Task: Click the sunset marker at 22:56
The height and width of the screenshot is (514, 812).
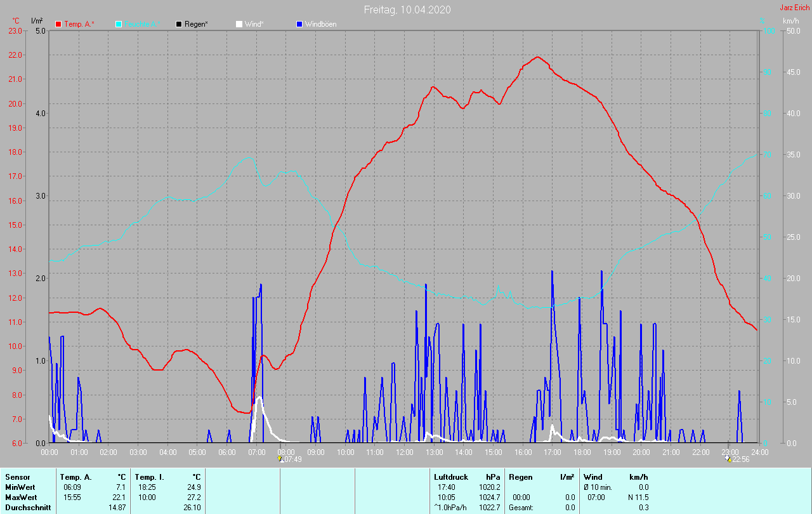Action: point(729,459)
